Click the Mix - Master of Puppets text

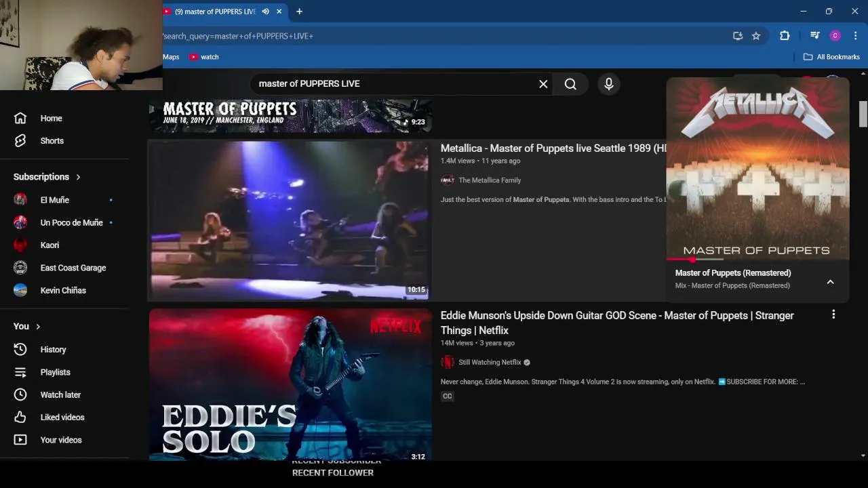[732, 286]
